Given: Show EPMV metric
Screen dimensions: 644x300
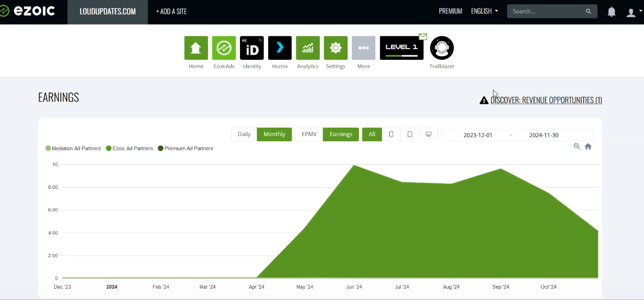Looking at the screenshot, I should click(x=309, y=134).
